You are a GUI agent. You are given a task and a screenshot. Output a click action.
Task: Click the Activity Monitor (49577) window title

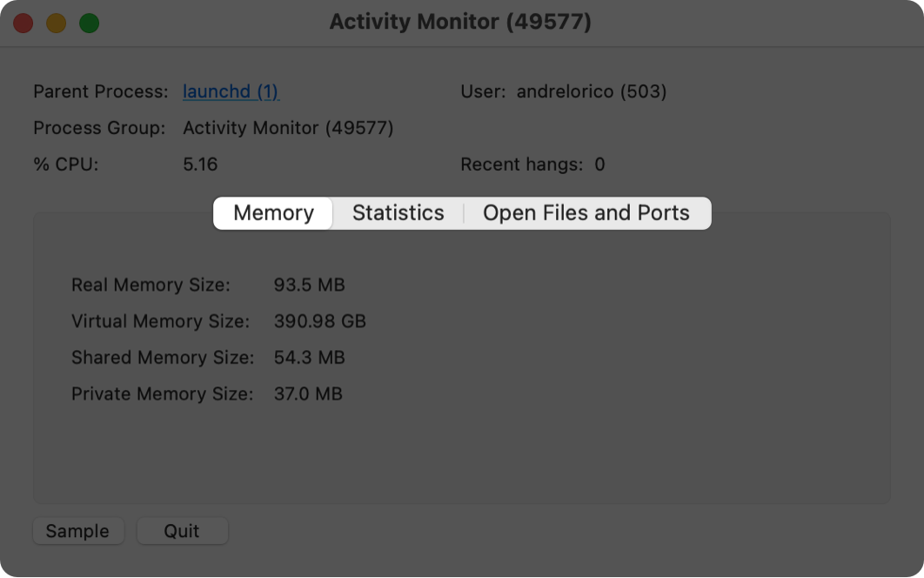point(460,23)
